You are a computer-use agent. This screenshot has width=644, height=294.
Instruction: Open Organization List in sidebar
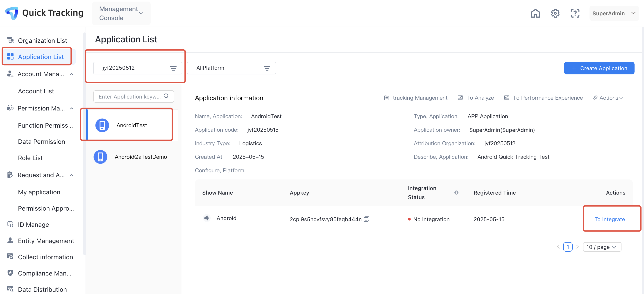tap(42, 41)
